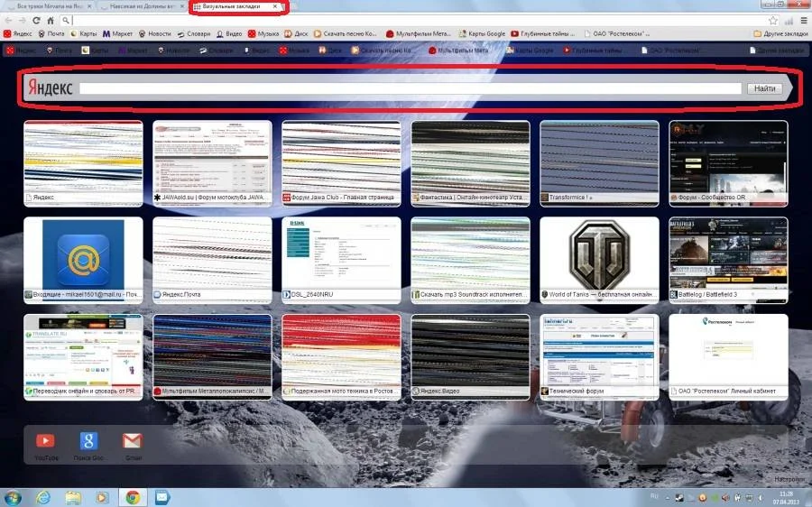Open the DSL_2640NRU bookmark tile

341,260
